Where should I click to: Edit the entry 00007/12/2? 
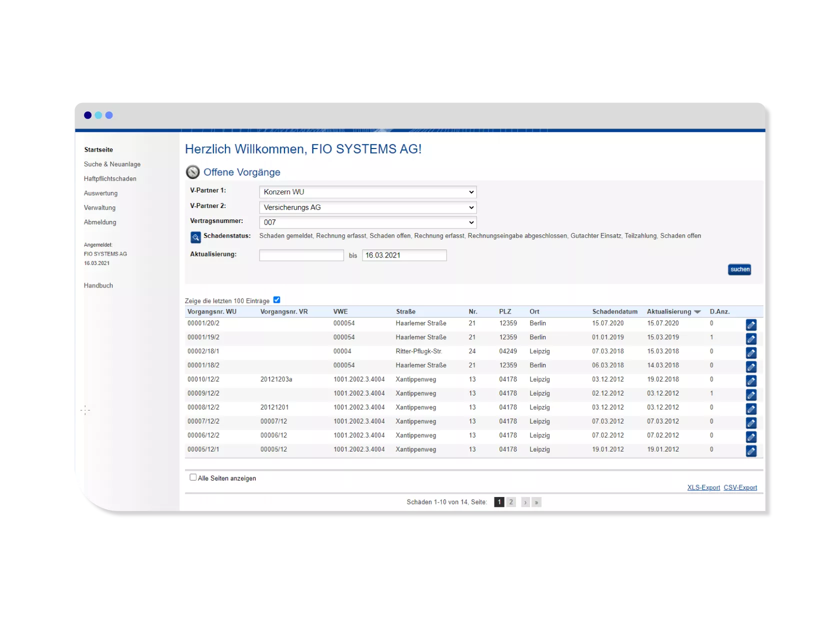point(751,422)
